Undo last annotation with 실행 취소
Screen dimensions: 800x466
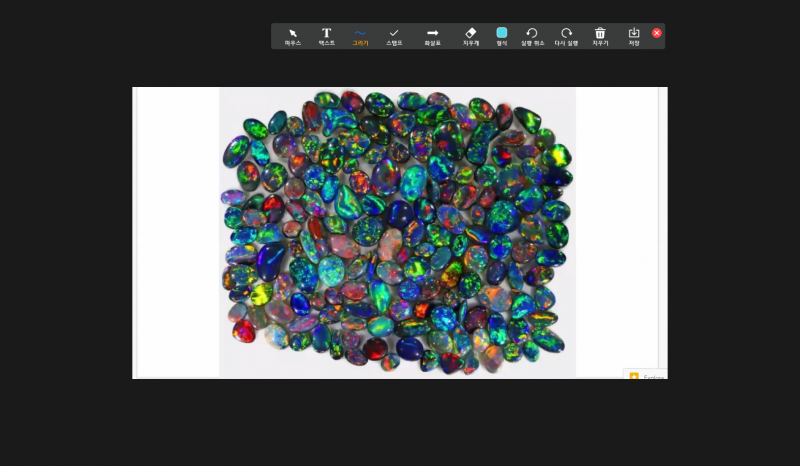click(x=532, y=36)
